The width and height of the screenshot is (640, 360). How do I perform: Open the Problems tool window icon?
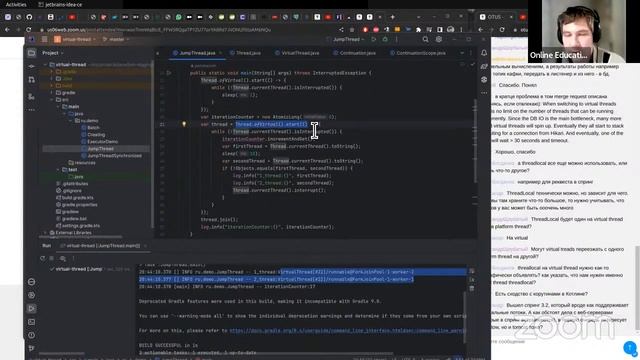tap(31, 335)
